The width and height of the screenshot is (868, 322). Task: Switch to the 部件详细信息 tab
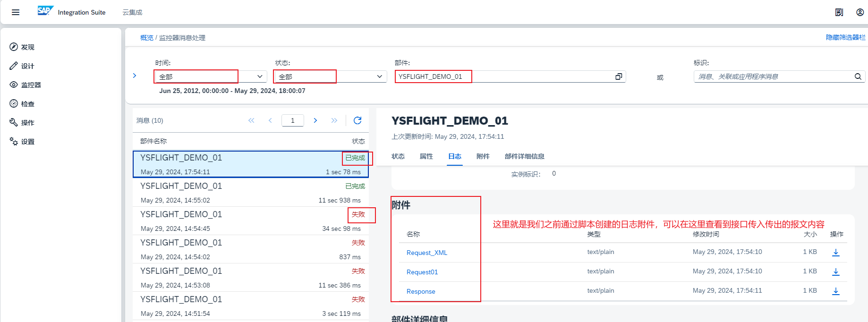point(525,156)
